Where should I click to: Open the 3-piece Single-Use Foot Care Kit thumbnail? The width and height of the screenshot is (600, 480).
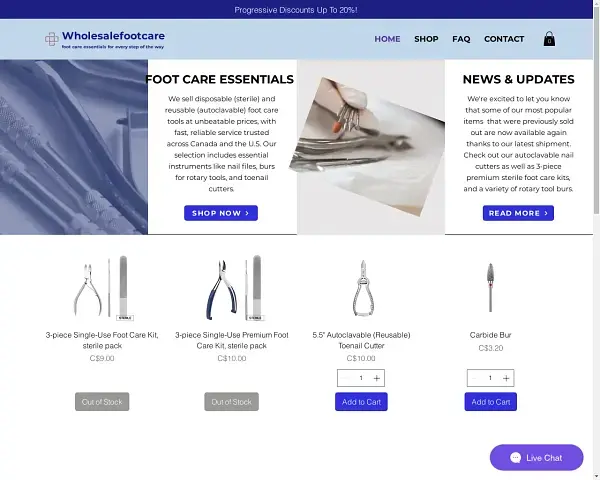pos(102,288)
